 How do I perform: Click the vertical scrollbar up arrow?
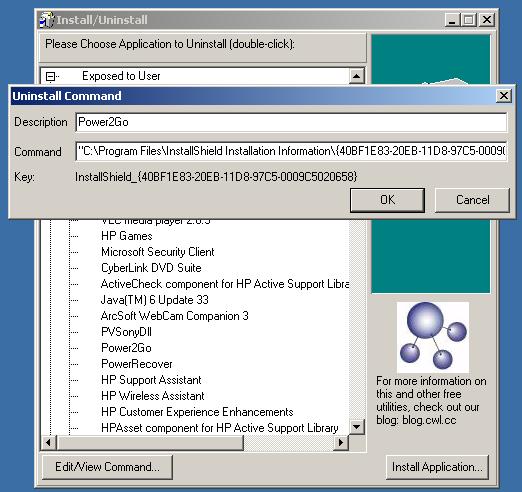pyautogui.click(x=357, y=76)
